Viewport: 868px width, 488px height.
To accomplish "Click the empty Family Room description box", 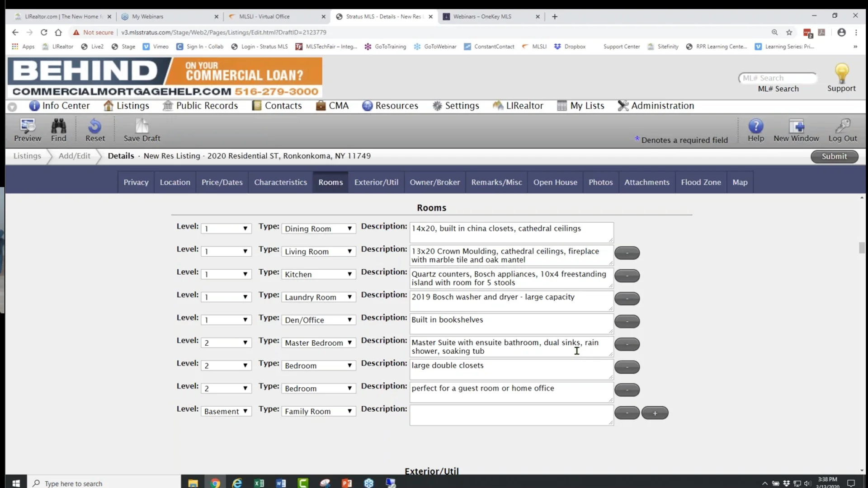I will click(x=511, y=415).
